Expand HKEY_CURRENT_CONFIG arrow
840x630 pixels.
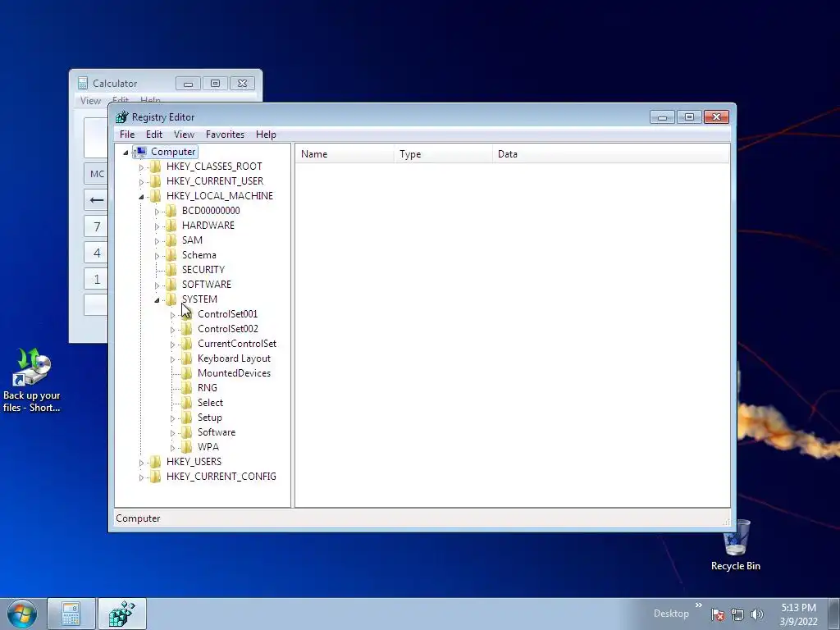[141, 477]
